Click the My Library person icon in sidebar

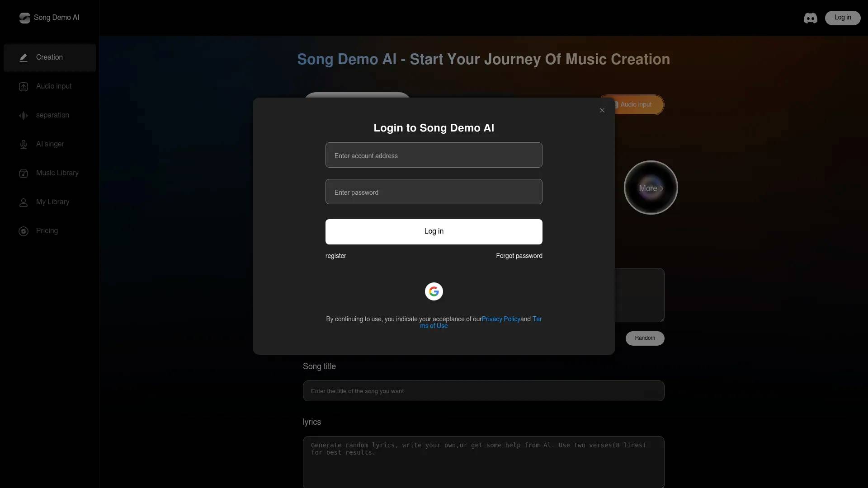[x=23, y=202]
